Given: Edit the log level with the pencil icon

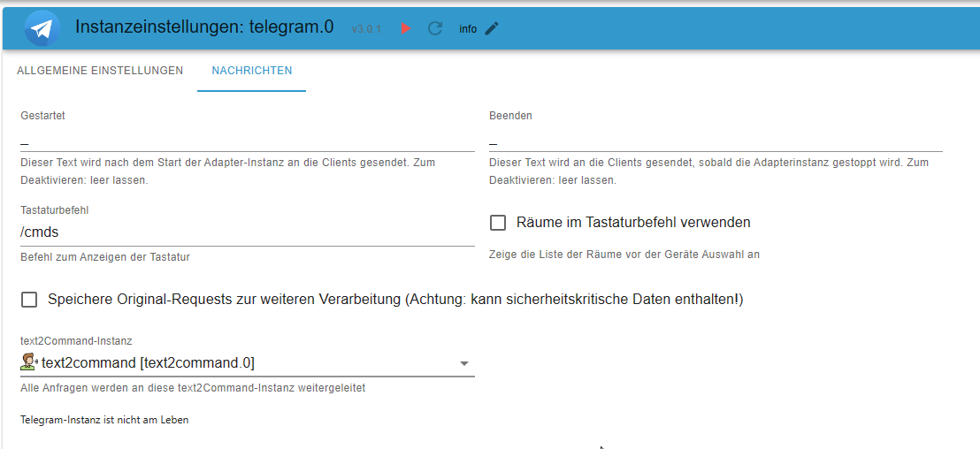Looking at the screenshot, I should click(493, 28).
